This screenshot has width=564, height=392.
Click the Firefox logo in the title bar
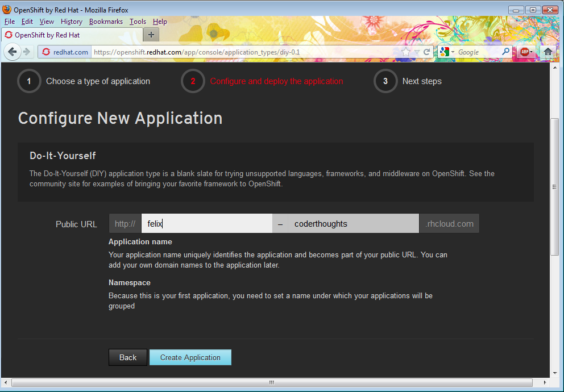tap(6, 9)
